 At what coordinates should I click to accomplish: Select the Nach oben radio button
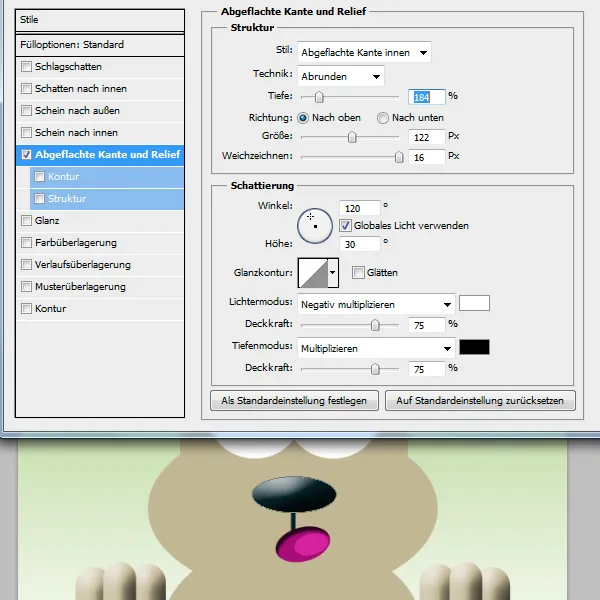(x=303, y=118)
